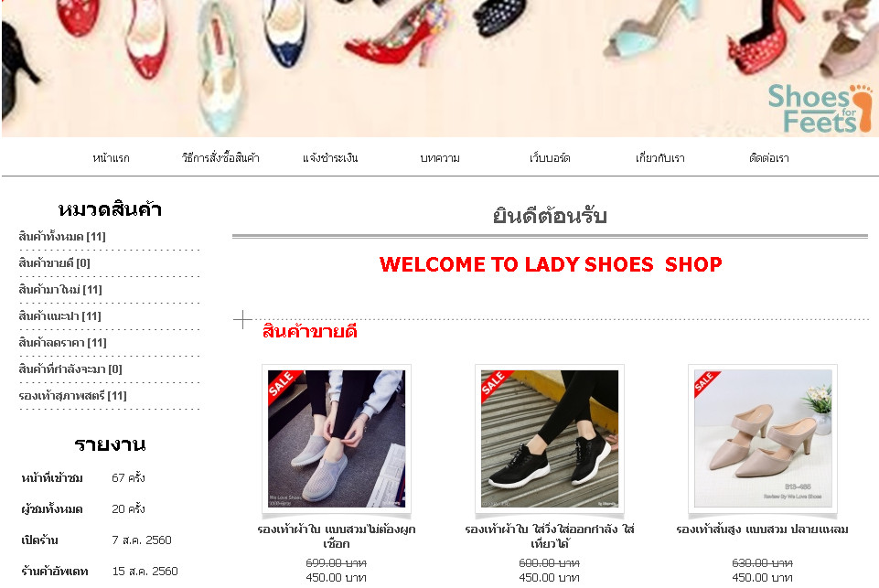Visit the เว็บบอร์ด page

click(x=550, y=158)
